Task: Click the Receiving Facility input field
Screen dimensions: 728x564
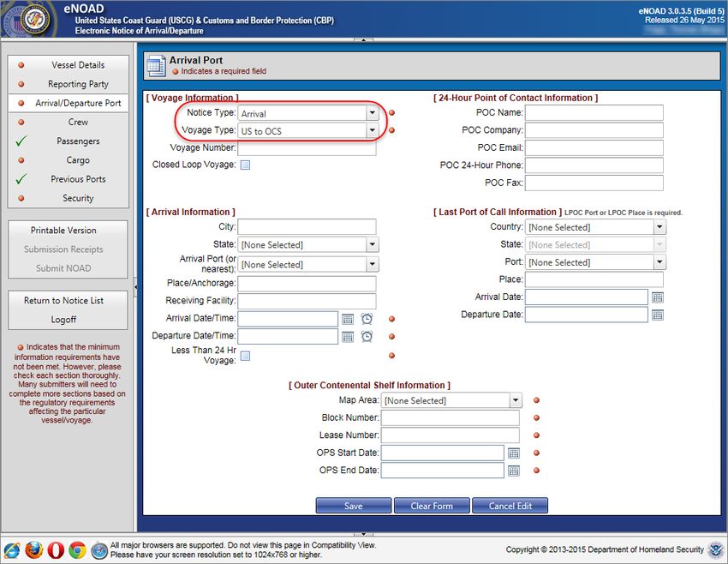Action: coord(307,302)
